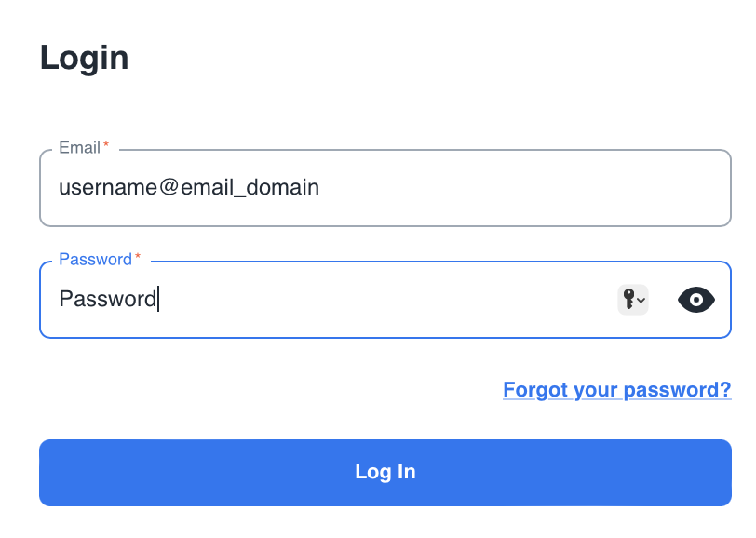756x538 pixels.
Task: Show the hidden password characters
Action: 696,300
